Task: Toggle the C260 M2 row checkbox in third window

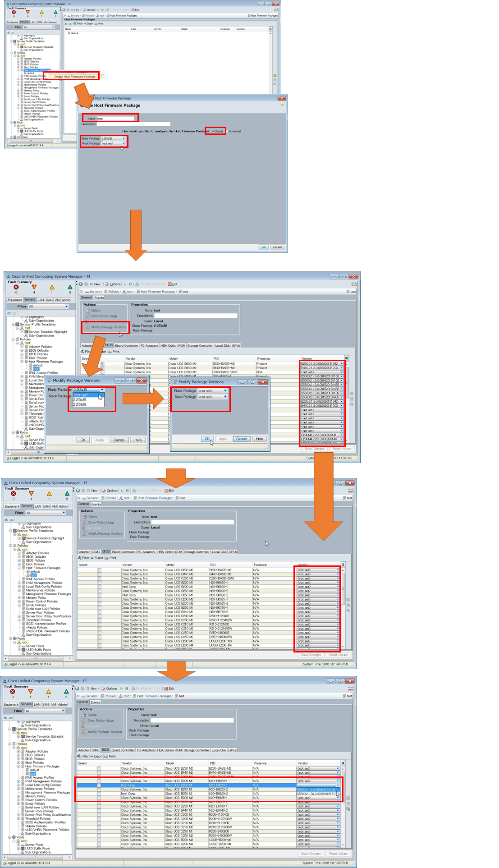Action: (99, 579)
